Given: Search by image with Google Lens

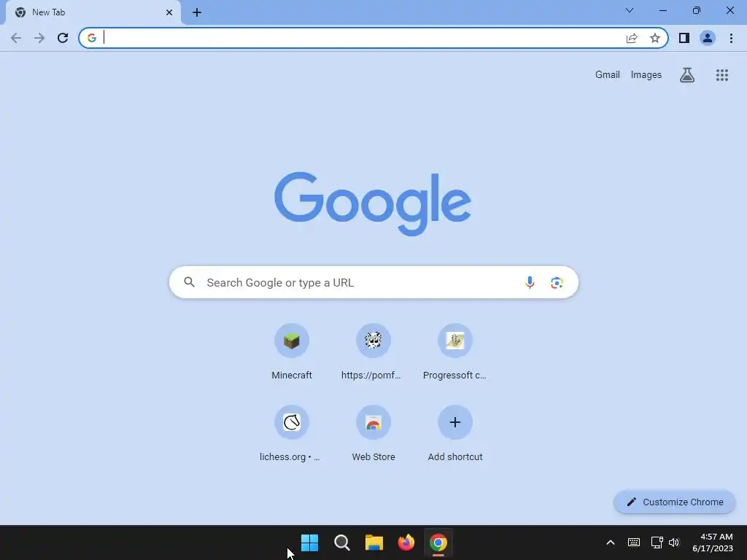Looking at the screenshot, I should click(x=557, y=282).
